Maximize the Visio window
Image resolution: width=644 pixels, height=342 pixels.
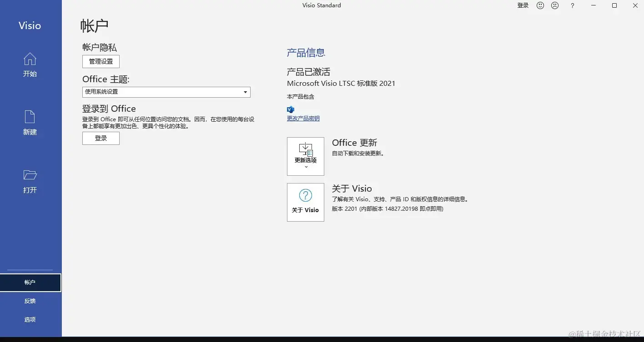point(614,5)
